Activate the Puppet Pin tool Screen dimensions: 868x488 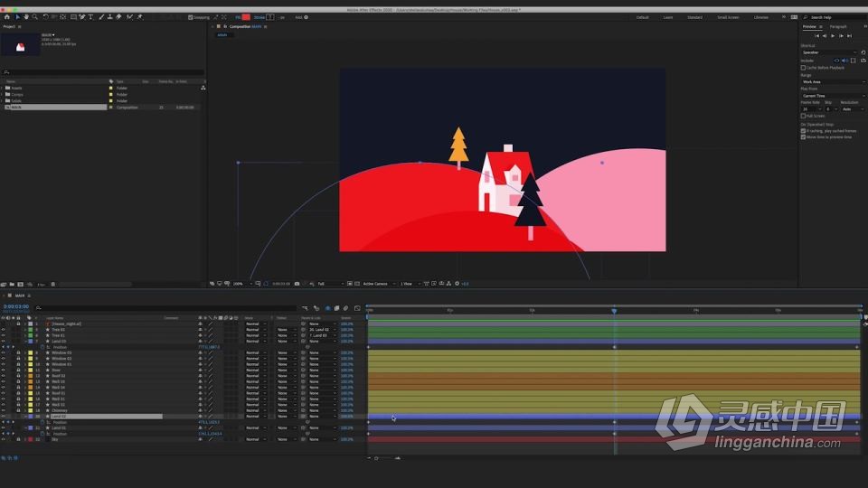point(139,17)
